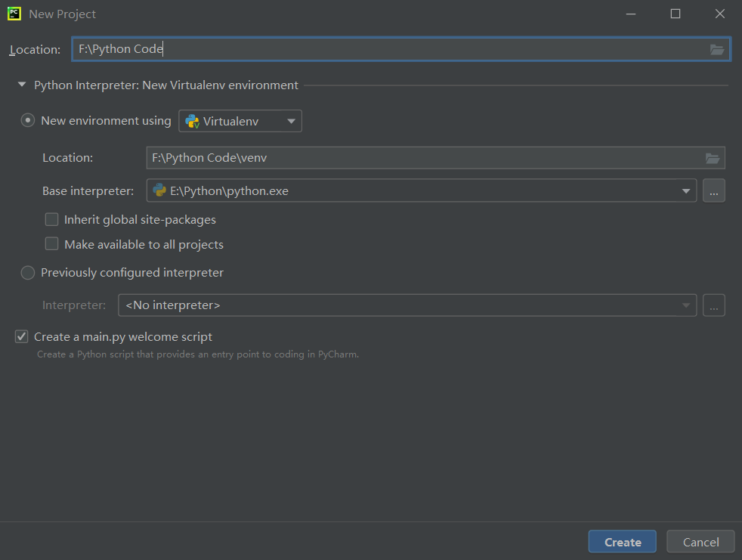
Task: Click the Create button
Action: pos(623,542)
